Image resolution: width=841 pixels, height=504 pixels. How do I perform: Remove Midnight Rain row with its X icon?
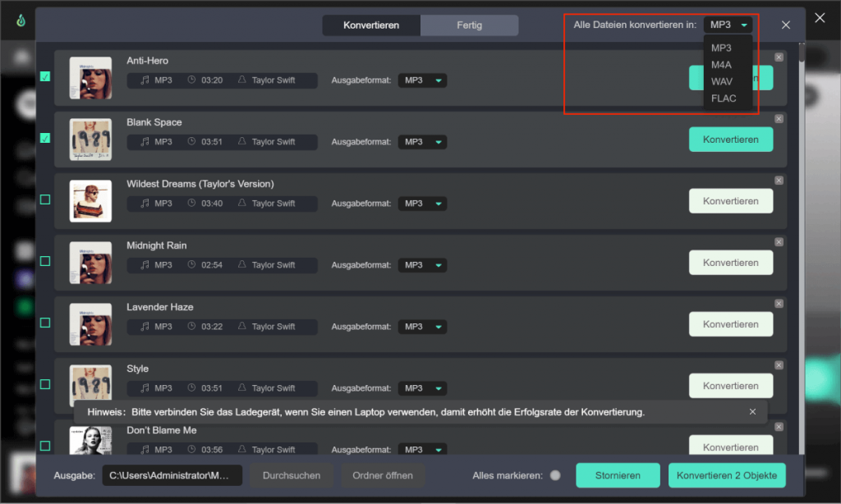[779, 242]
